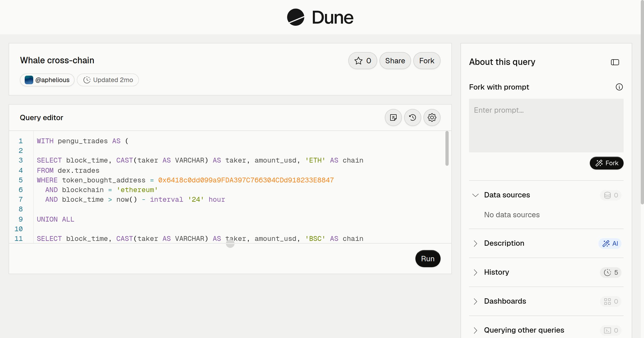644x338 pixels.
Task: Collapse the About this query sidebar
Action: click(x=615, y=62)
